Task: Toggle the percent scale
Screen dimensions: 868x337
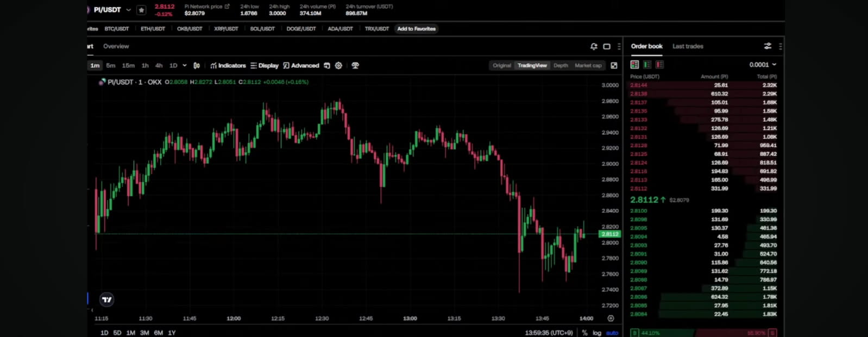Action: click(584, 333)
